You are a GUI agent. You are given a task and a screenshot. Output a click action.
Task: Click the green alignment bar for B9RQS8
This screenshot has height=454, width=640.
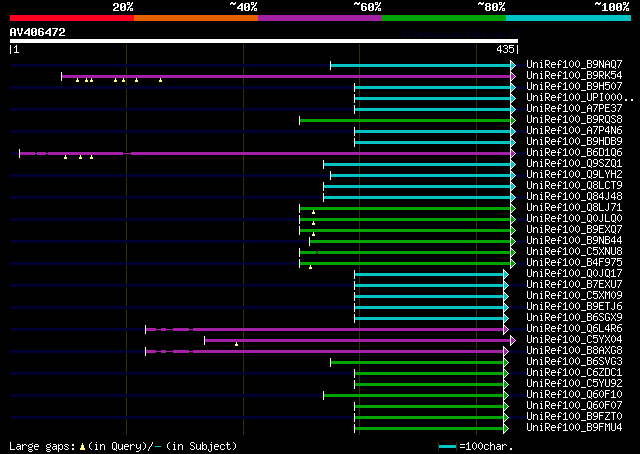point(405,120)
